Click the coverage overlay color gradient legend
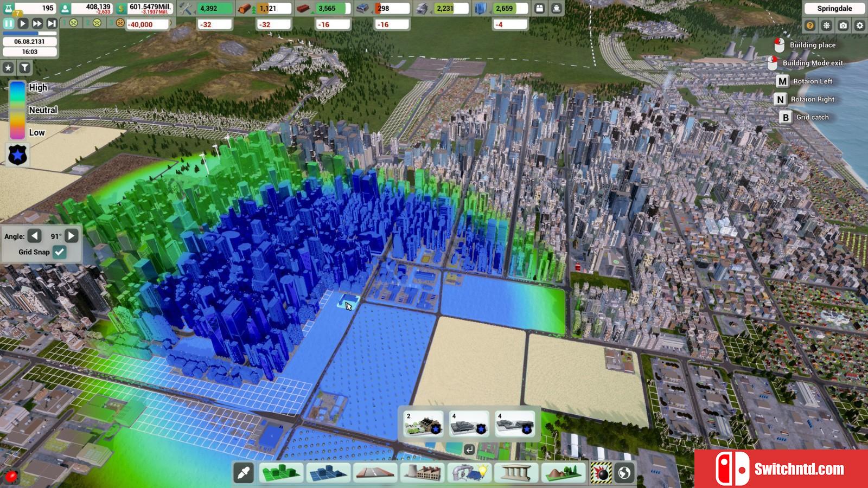 (17, 110)
